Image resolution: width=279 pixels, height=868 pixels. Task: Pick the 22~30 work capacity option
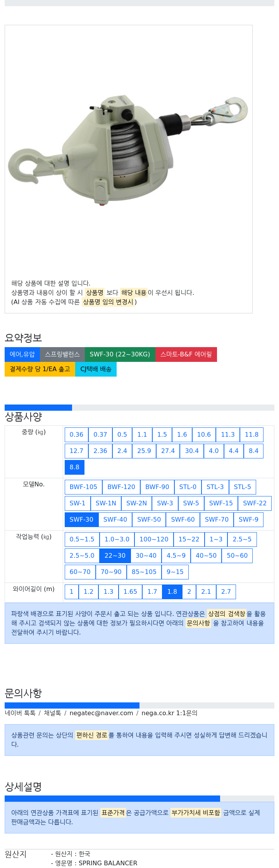pos(115,555)
